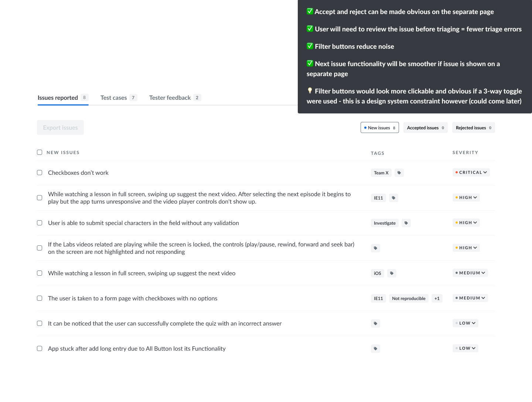The height and width of the screenshot is (402, 532).
Task: Click the +1 tag chip on the form page issue
Action: click(x=437, y=298)
